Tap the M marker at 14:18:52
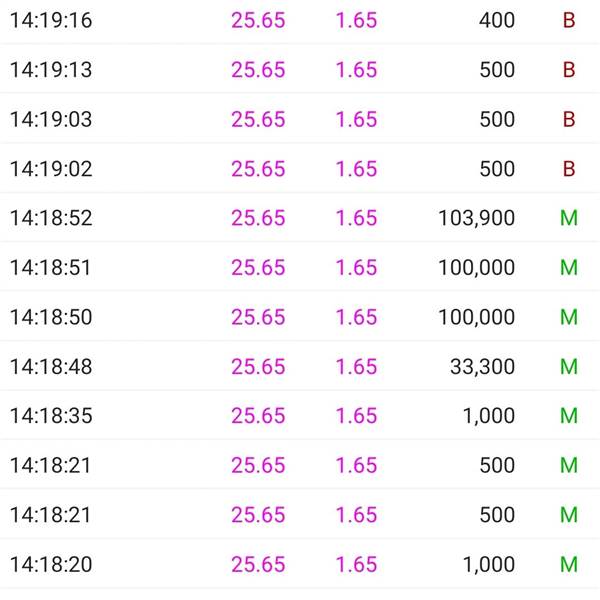 569,218
